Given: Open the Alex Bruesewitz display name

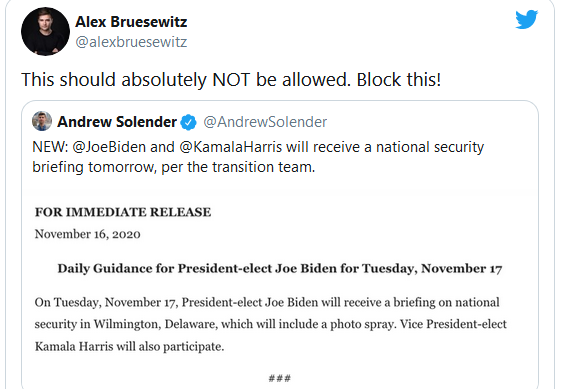Looking at the screenshot, I should pos(131,22).
